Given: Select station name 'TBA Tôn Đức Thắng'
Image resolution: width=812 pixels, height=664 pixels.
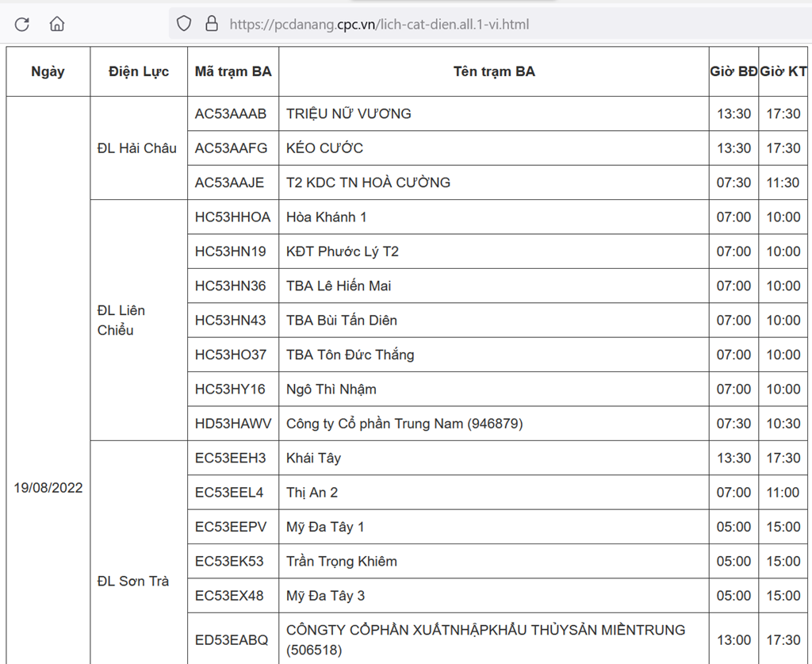Looking at the screenshot, I should coord(350,355).
